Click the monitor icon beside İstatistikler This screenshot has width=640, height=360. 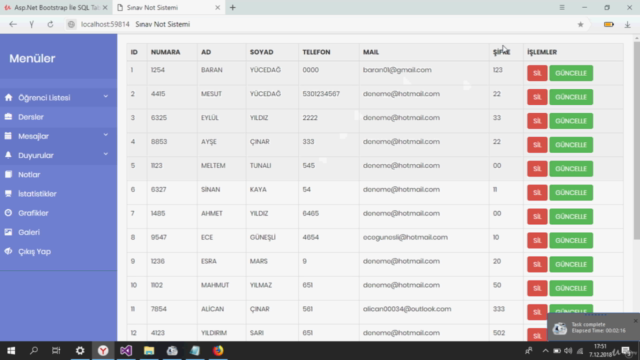pos(9,193)
